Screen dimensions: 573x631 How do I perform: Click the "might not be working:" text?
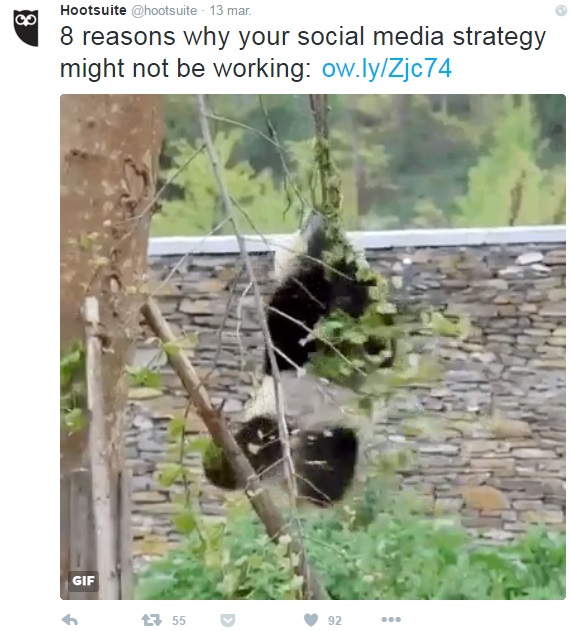click(186, 68)
